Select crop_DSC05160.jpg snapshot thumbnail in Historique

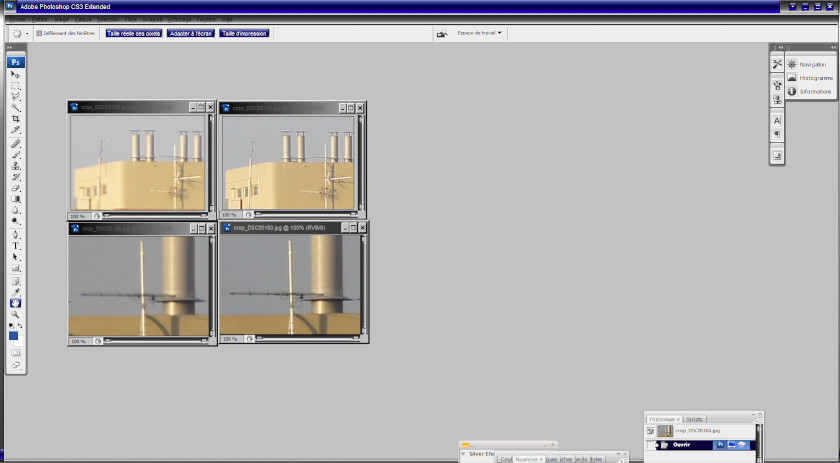pos(665,431)
